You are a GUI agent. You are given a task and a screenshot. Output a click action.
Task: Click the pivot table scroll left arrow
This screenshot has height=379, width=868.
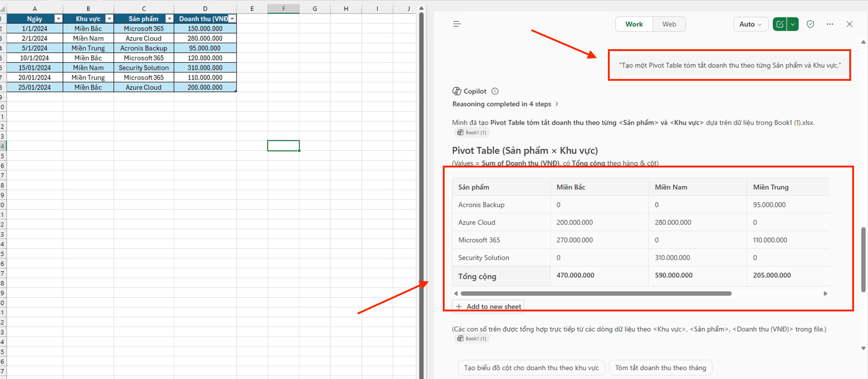[456, 293]
